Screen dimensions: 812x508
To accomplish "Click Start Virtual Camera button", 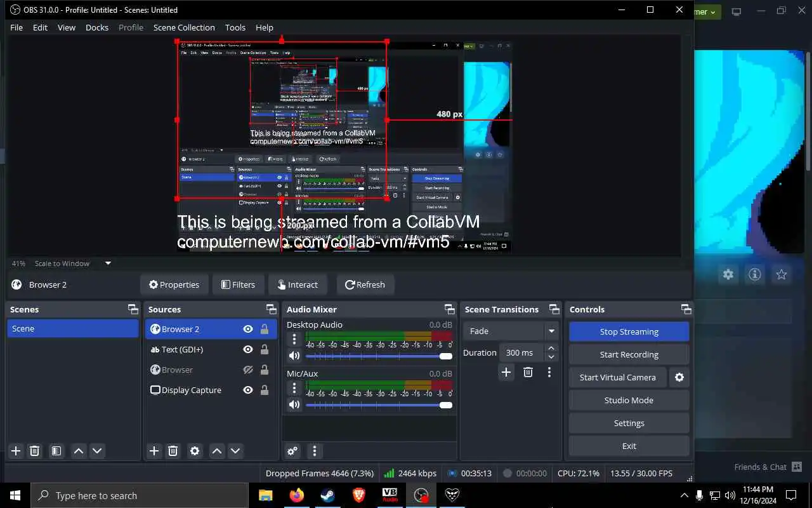I will [x=617, y=377].
